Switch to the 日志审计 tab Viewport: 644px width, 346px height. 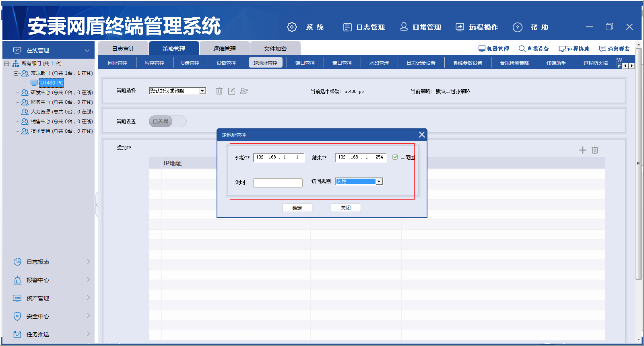coord(123,49)
